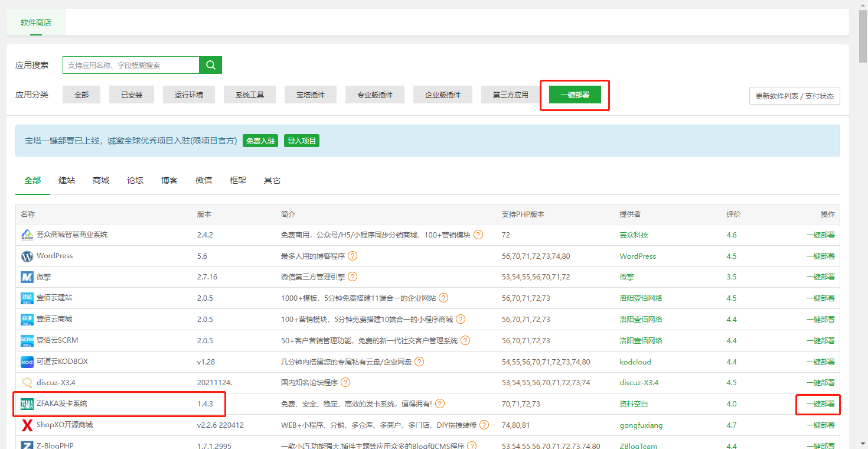Select the 已安装 category
Screen dimensions: 868x449
132,95
